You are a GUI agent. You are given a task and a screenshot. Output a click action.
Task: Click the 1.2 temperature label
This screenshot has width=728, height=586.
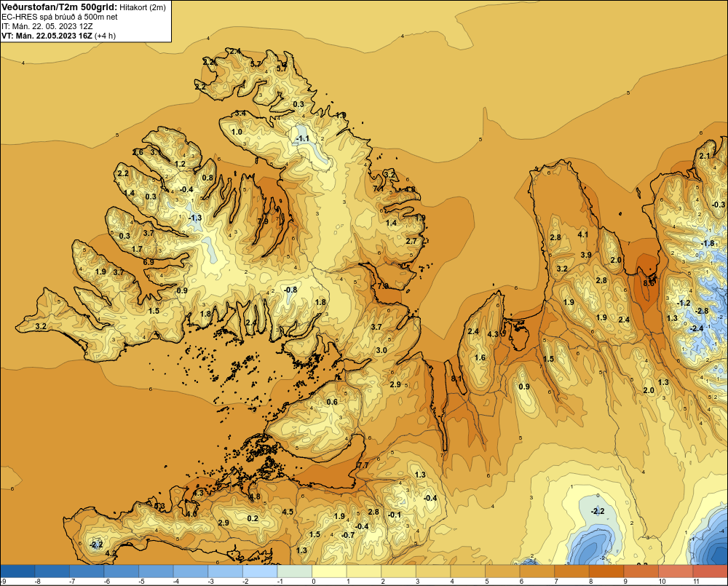180,164
